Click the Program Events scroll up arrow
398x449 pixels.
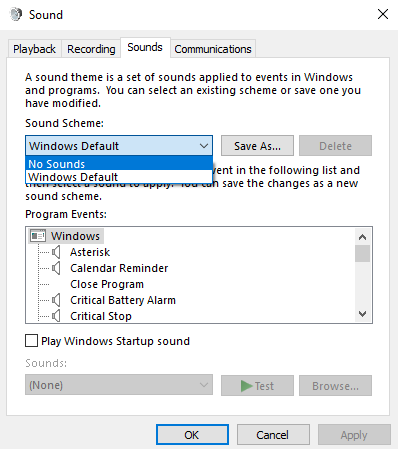pos(362,237)
